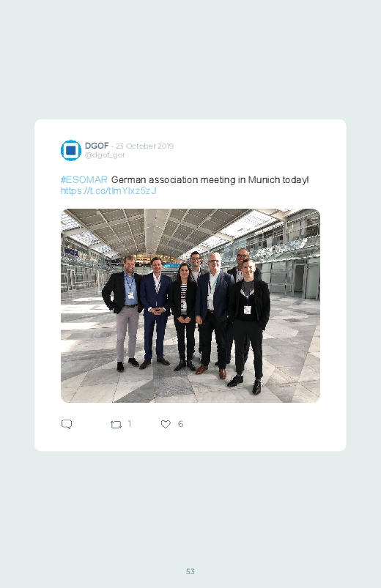Open the group photo in the tweet
This screenshot has height=588, width=381.
[x=190, y=305]
